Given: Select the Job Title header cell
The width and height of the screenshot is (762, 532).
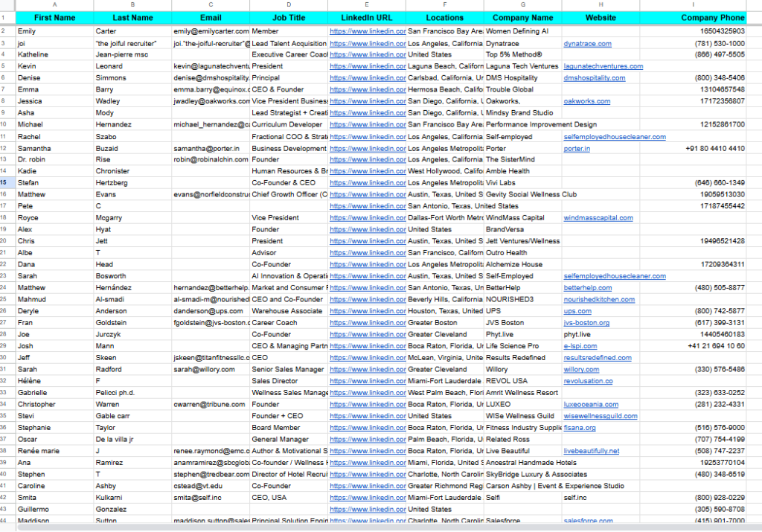Looking at the screenshot, I should (x=289, y=18).
